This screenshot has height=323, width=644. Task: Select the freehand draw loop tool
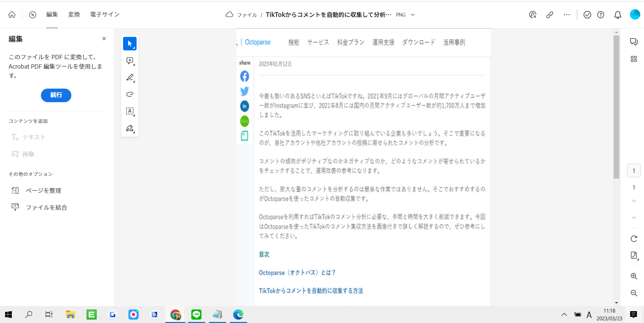click(130, 94)
